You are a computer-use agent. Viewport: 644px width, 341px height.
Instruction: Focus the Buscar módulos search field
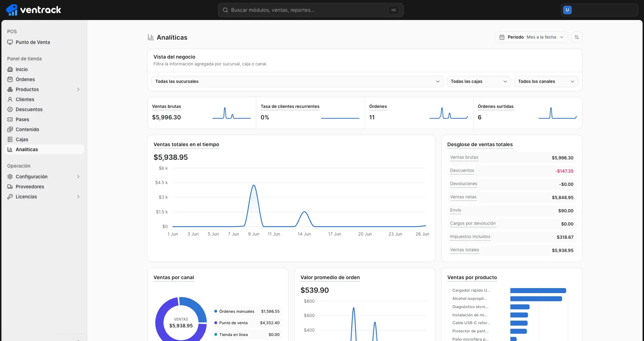[311, 10]
